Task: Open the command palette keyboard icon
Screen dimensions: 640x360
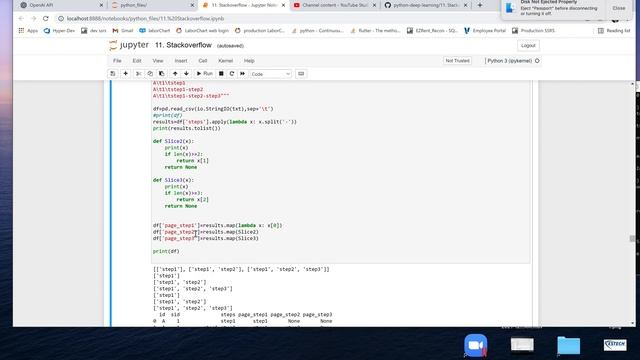Action: (x=301, y=74)
